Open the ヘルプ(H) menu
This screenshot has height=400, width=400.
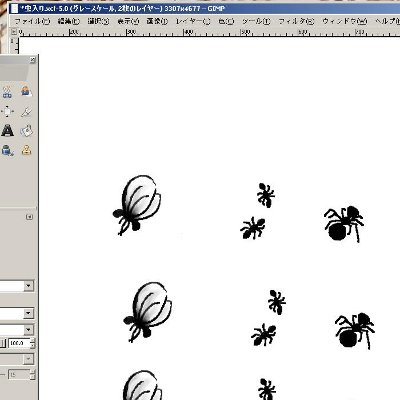387,21
